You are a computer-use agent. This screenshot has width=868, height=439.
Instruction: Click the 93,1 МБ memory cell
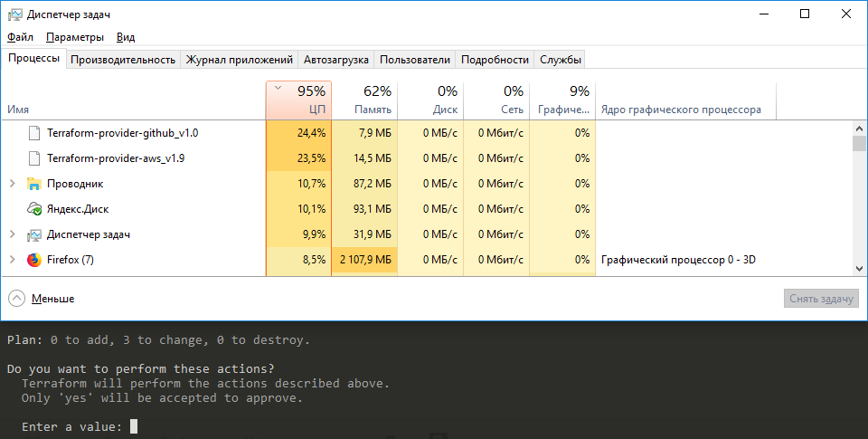(x=364, y=209)
